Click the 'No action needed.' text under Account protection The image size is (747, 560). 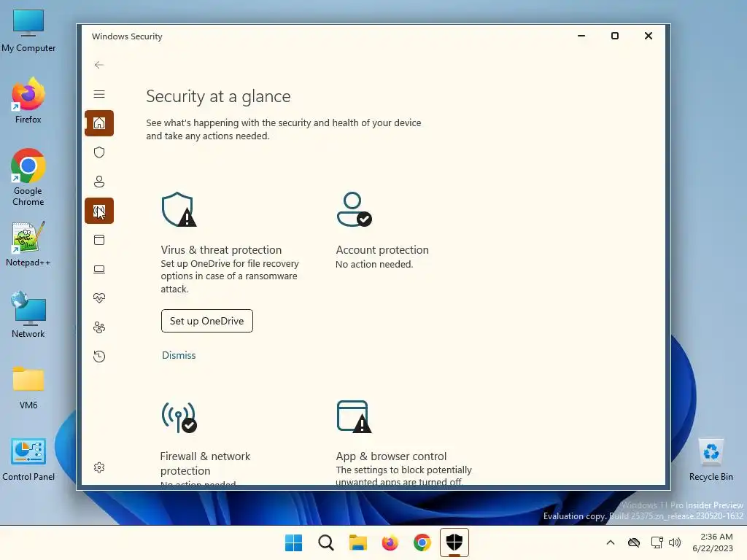[374, 264]
